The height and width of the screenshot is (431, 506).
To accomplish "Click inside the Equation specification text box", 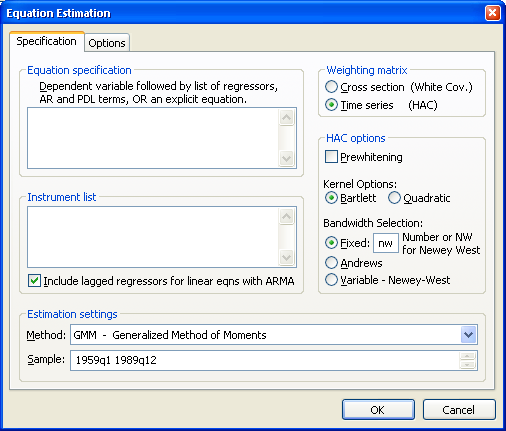I will click(153, 138).
